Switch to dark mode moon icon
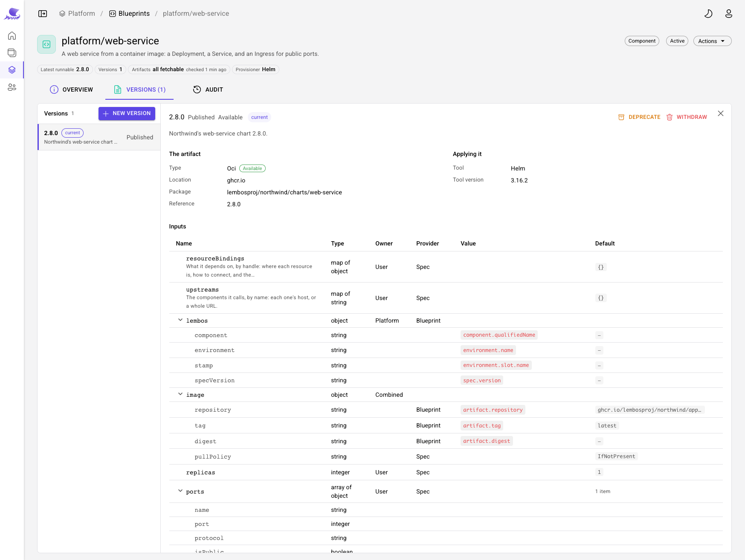 [708, 14]
